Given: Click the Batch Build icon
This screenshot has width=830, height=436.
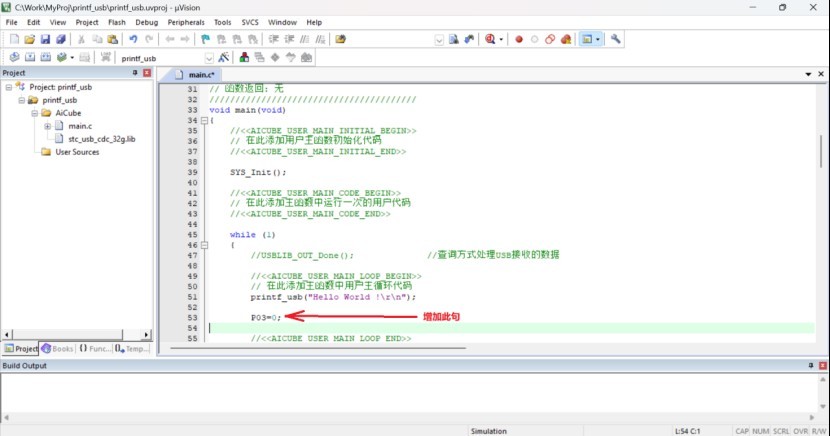Looking at the screenshot, I should pos(62,57).
